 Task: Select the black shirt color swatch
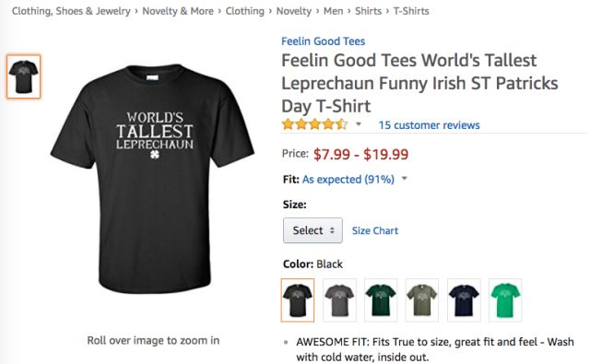coord(297,300)
